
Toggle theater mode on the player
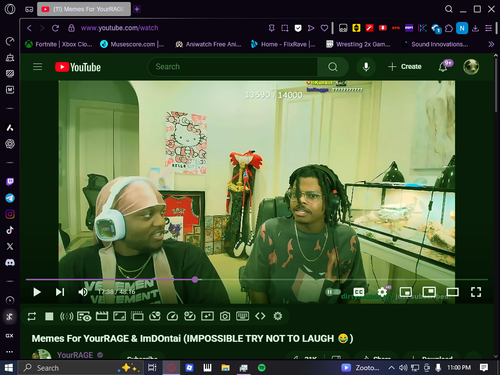click(x=452, y=292)
